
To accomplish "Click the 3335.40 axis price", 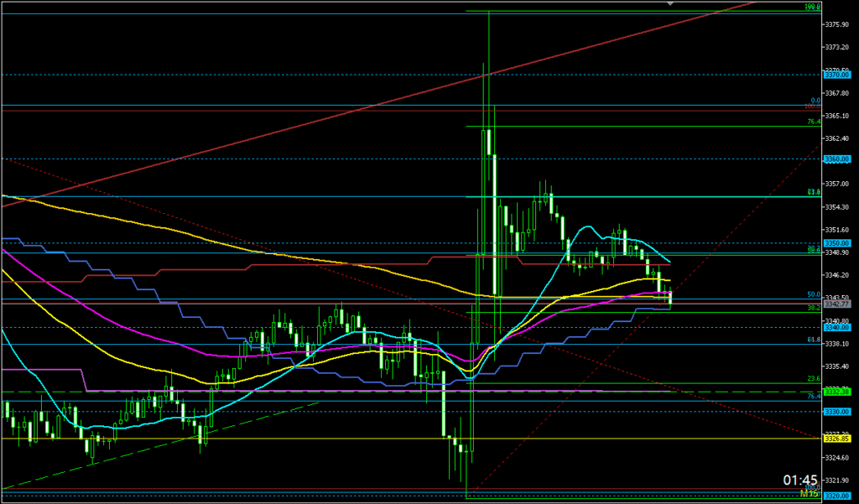I will point(836,366).
